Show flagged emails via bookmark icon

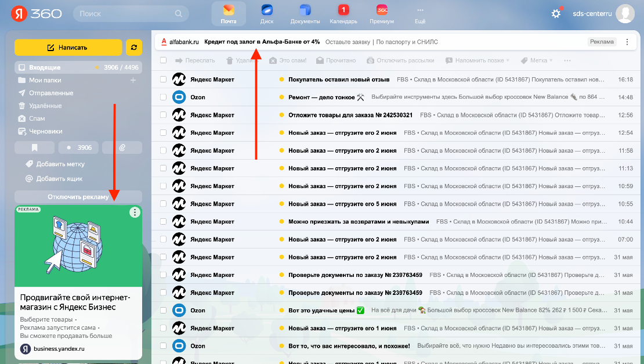pos(34,147)
